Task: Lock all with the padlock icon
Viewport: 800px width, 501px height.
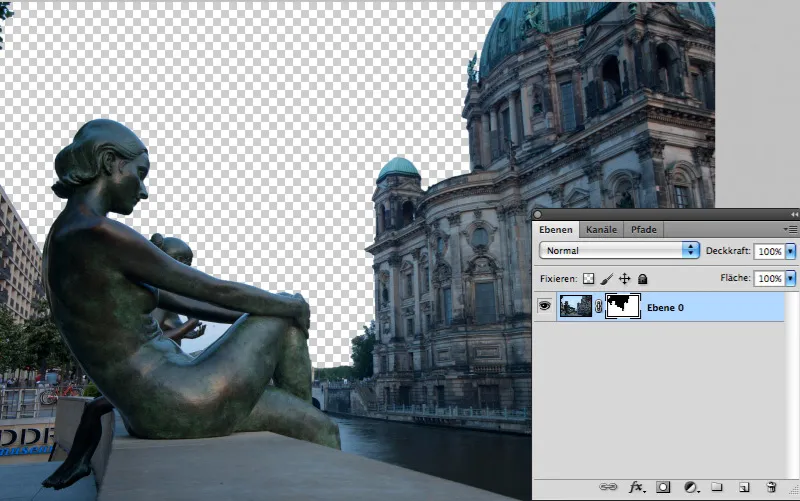Action: (x=642, y=279)
